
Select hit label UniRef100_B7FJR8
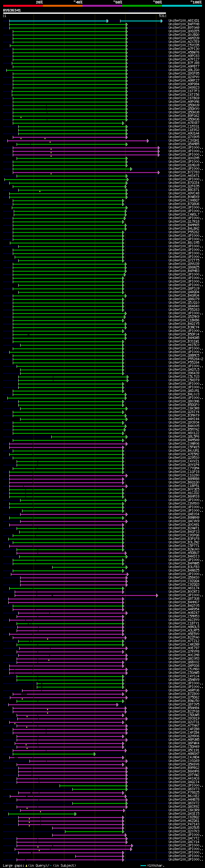click(x=184, y=63)
